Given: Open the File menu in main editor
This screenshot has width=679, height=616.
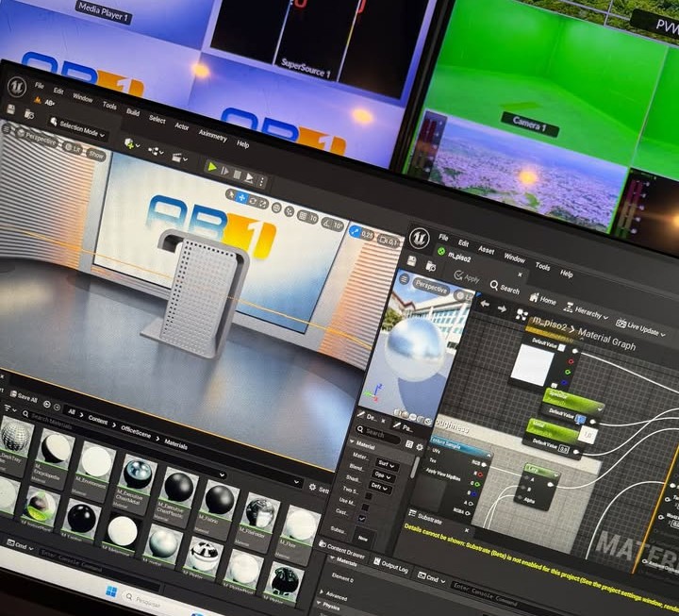Looking at the screenshot, I should (40, 85).
